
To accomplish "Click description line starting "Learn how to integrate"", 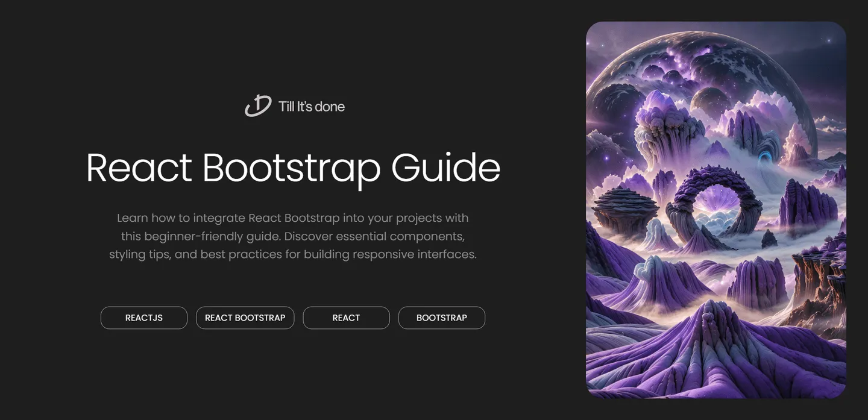I will 292,218.
